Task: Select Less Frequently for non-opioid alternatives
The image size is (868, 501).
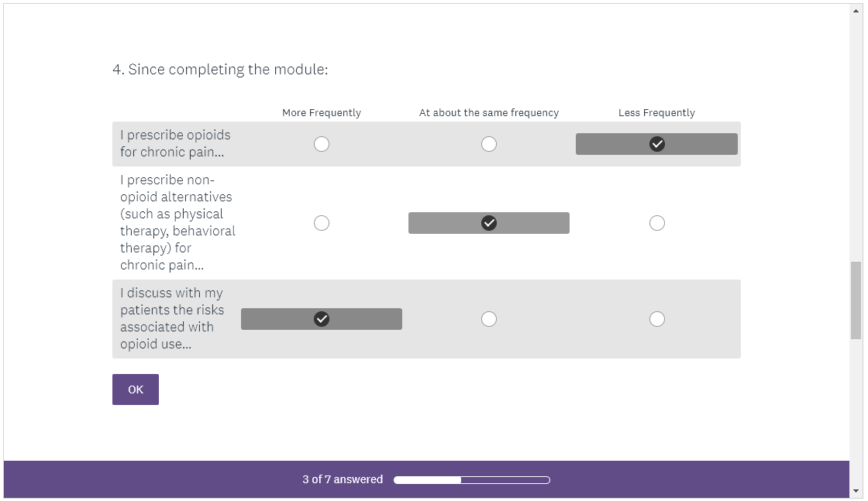Action: coord(656,223)
